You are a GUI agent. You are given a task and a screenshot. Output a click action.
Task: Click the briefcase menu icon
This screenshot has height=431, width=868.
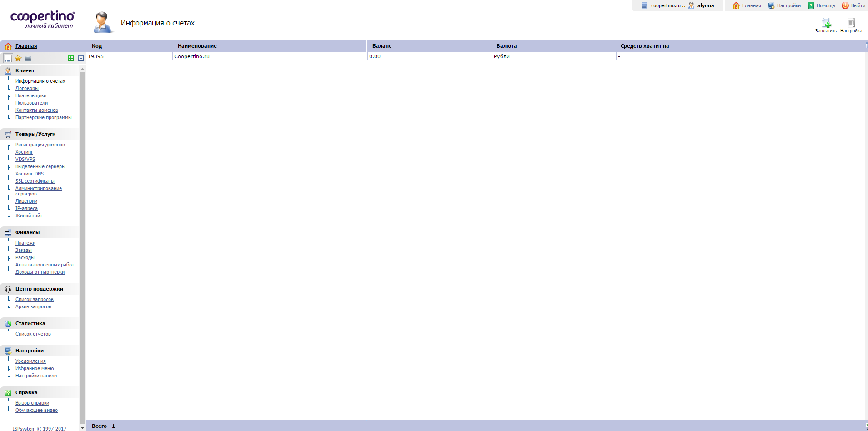[28, 58]
